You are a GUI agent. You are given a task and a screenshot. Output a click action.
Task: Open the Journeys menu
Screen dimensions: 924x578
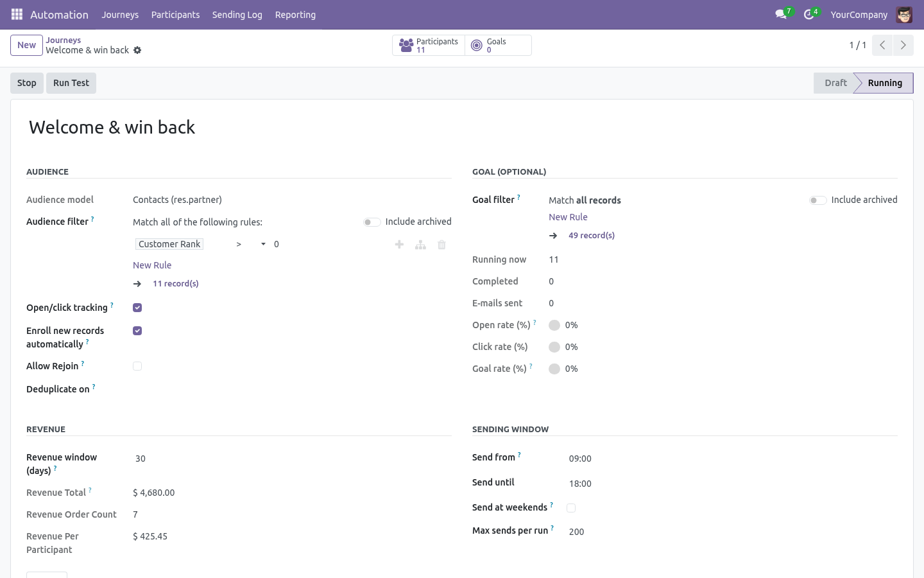click(120, 14)
